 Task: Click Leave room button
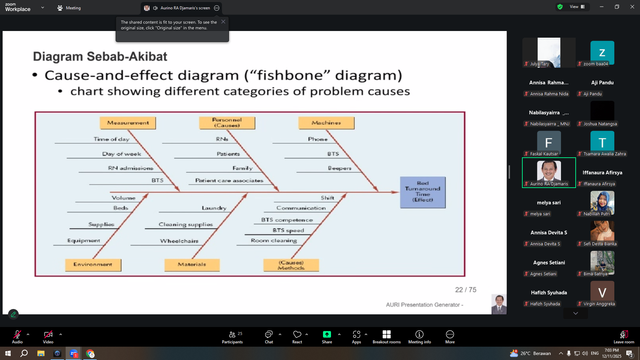pyautogui.click(x=624, y=337)
